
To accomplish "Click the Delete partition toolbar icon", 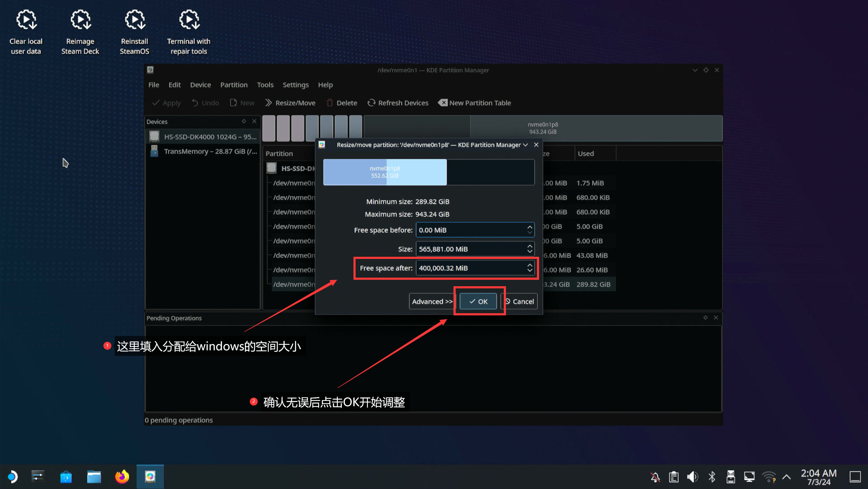I will 330,103.
